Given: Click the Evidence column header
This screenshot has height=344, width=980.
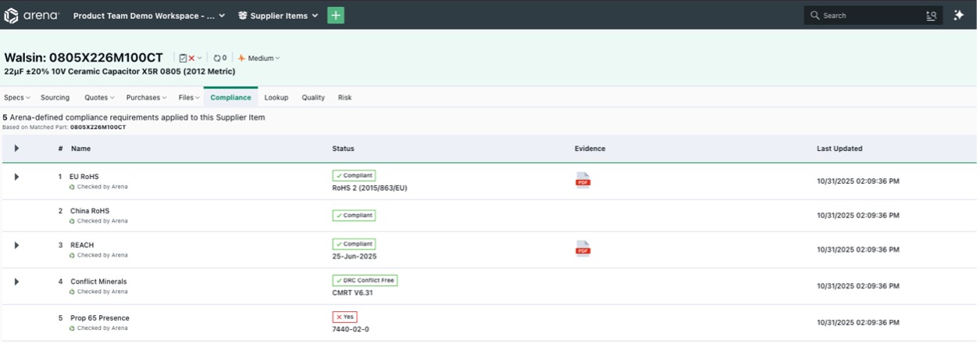Looking at the screenshot, I should pos(590,149).
